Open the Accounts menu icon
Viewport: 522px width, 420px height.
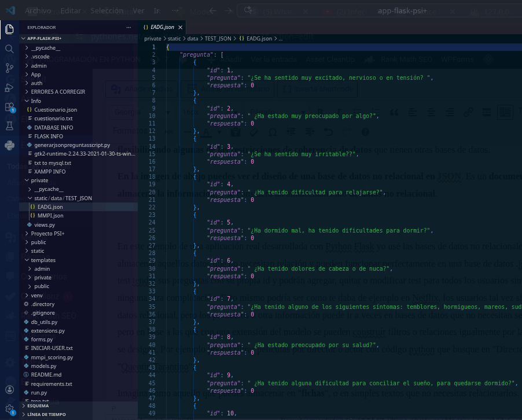(x=9, y=390)
